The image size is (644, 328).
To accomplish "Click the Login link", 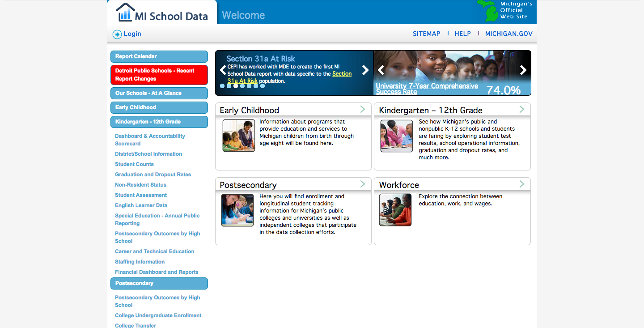I will 132,34.
